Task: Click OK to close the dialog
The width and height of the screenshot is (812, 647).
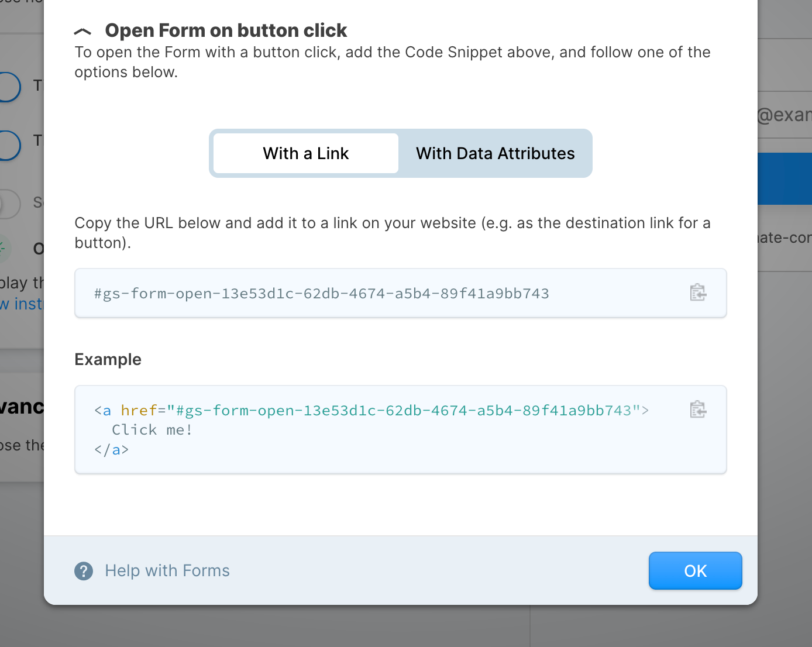Action: (x=695, y=570)
